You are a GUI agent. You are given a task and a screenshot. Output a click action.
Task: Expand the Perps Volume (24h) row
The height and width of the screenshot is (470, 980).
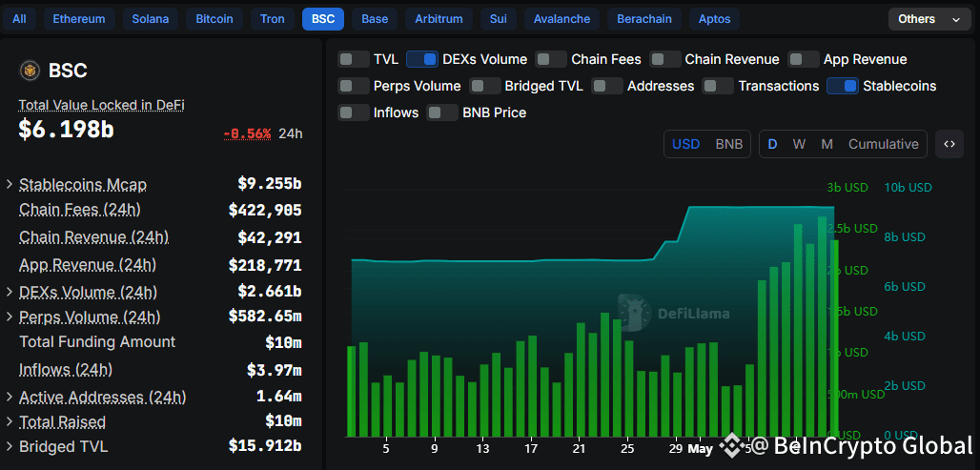click(10, 317)
